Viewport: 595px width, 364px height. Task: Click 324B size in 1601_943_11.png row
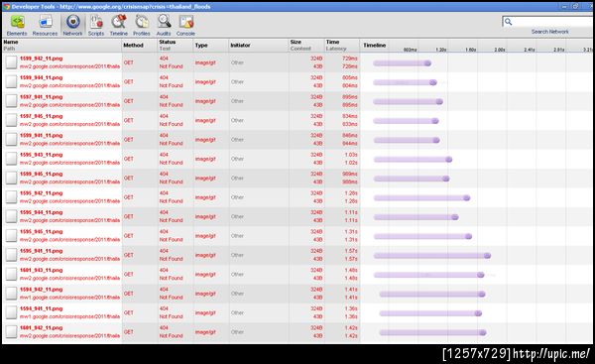pyautogui.click(x=316, y=270)
